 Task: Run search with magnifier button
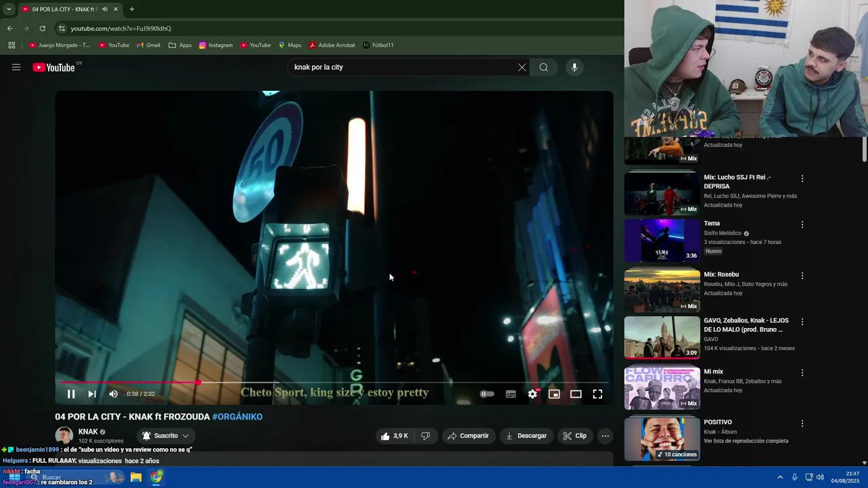[544, 67]
